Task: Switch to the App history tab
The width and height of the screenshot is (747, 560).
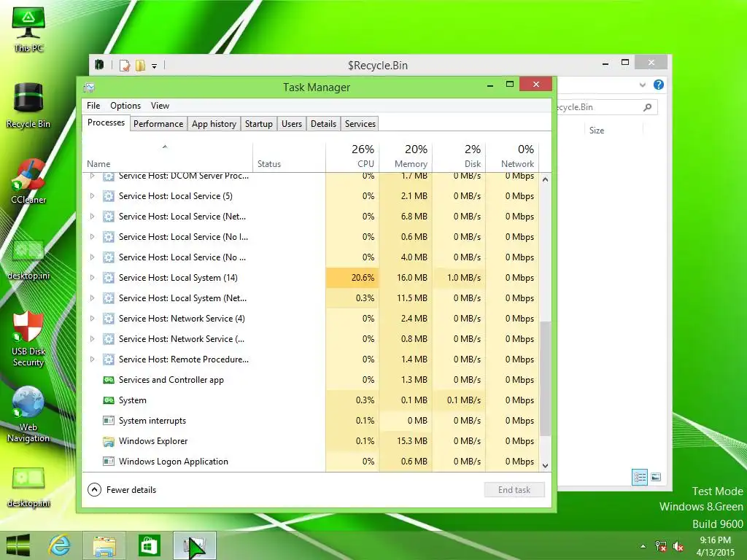Action: click(214, 124)
